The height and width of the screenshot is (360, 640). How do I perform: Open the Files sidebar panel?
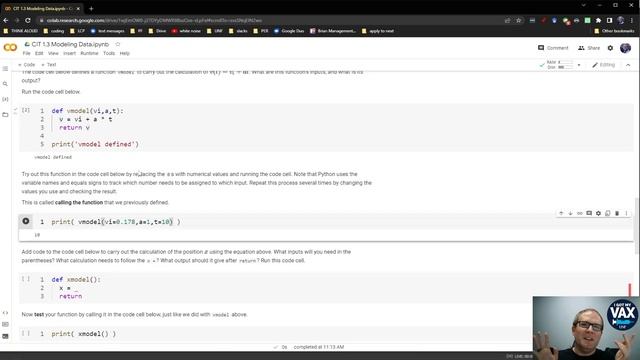coord(5,115)
